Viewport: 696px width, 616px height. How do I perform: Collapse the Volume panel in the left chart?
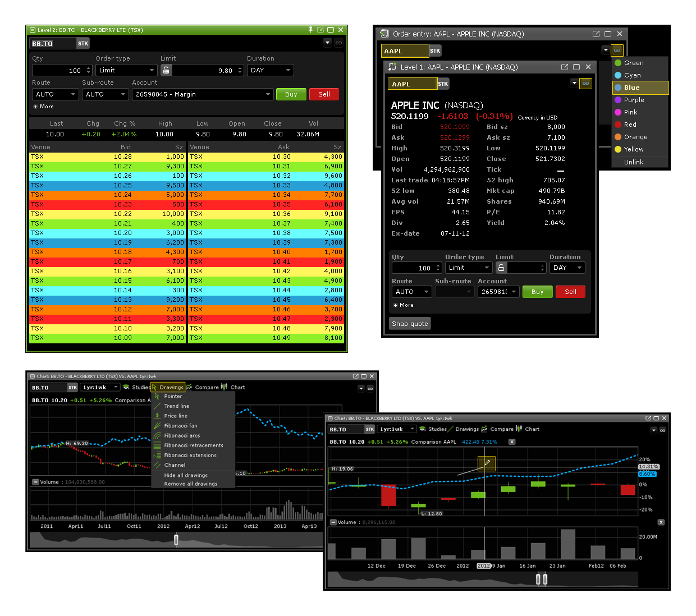35,482
